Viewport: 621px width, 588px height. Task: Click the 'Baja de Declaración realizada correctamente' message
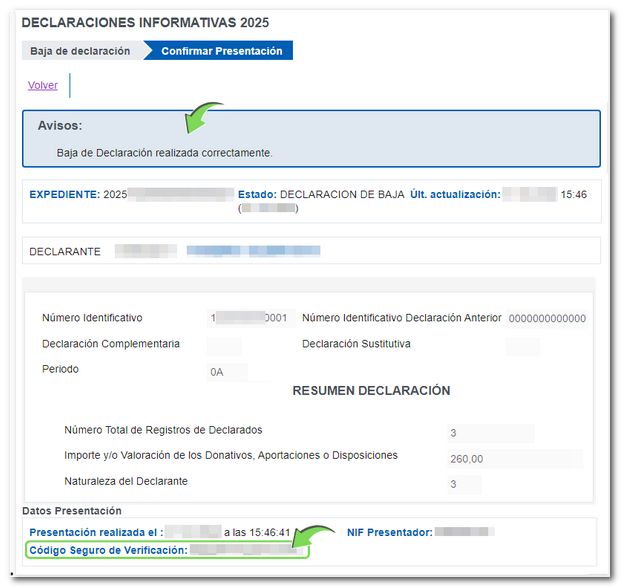pyautogui.click(x=165, y=153)
